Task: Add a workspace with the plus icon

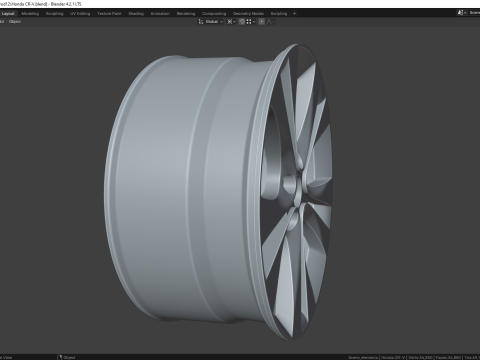Action: pos(294,14)
